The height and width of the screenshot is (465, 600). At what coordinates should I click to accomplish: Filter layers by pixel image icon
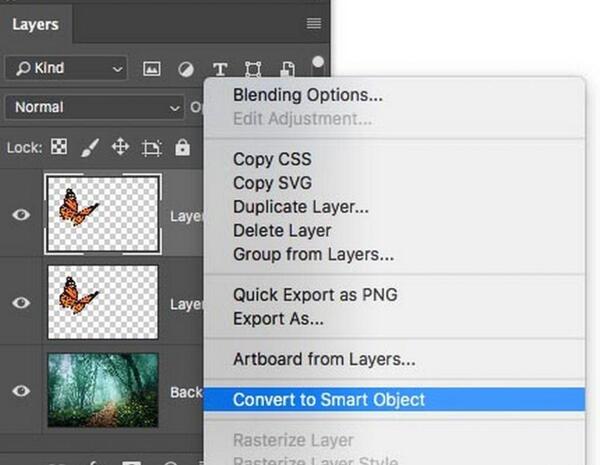point(152,69)
